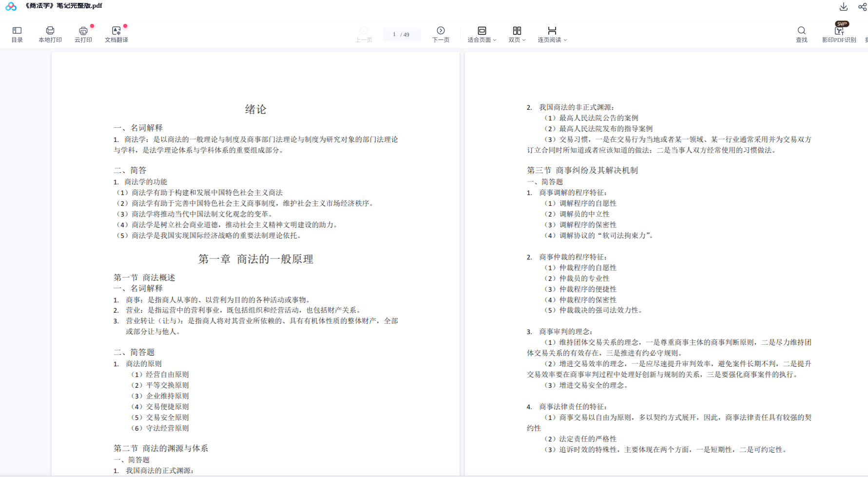Click the file name 《商法学》笔记完整版.pdf title

coord(63,6)
